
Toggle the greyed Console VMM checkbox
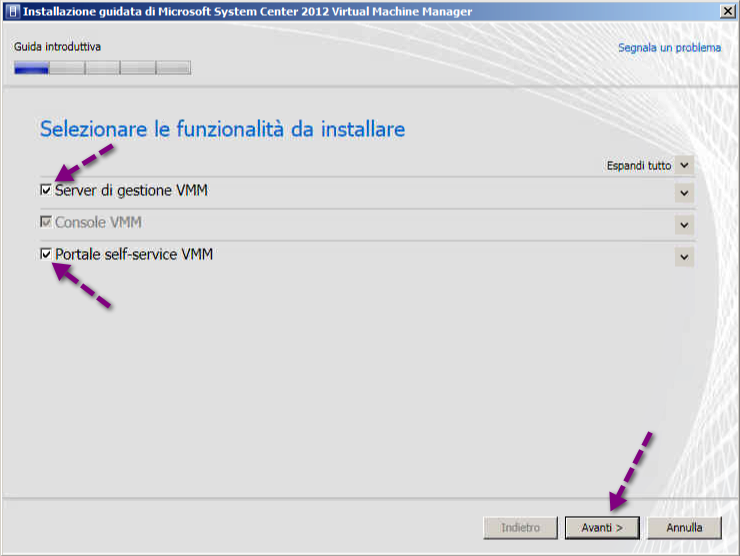(46, 222)
